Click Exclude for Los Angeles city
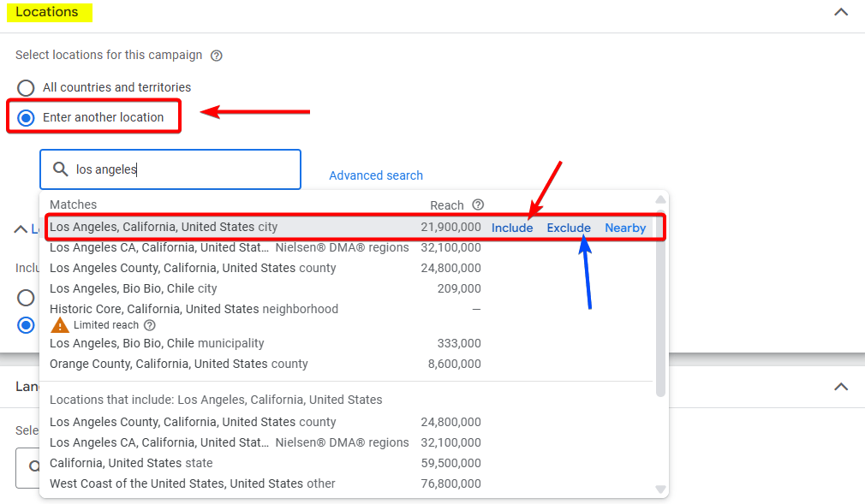The height and width of the screenshot is (504, 865). coord(569,228)
